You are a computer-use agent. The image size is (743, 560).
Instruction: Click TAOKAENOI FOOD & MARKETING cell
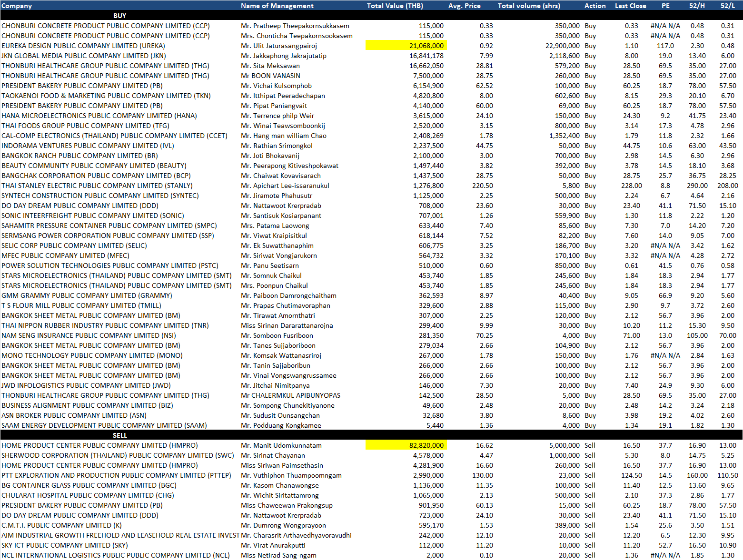click(x=106, y=96)
